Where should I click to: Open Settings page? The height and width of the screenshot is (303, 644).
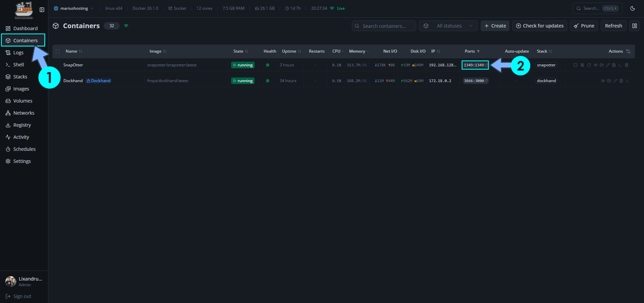tap(24, 161)
